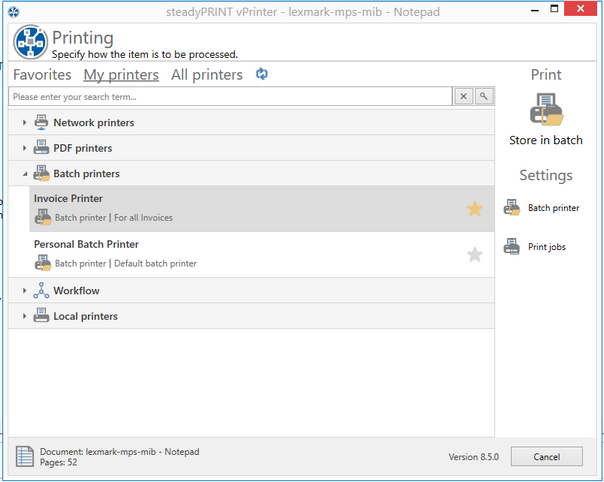Click the Invoice Printer batch icon

[x=43, y=217]
